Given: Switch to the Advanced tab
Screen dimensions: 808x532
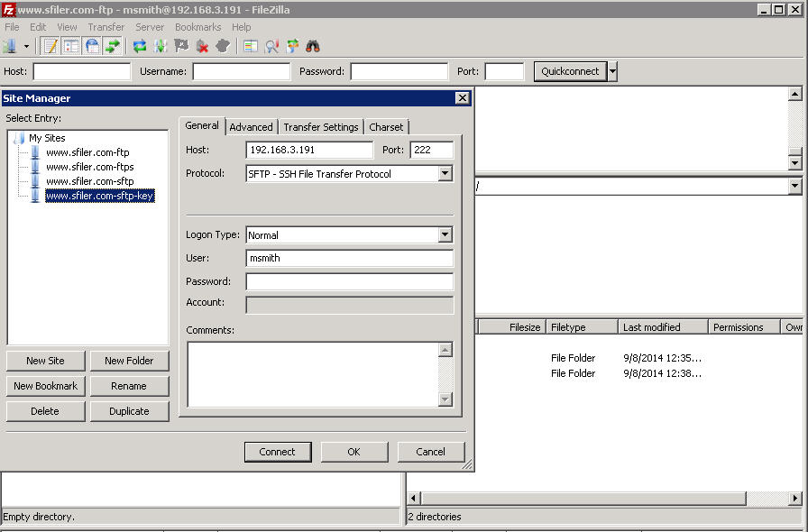Looking at the screenshot, I should coord(252,127).
